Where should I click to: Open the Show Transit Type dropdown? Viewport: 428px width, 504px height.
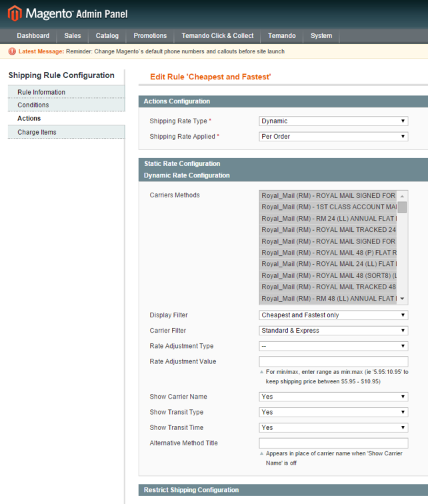click(x=333, y=412)
